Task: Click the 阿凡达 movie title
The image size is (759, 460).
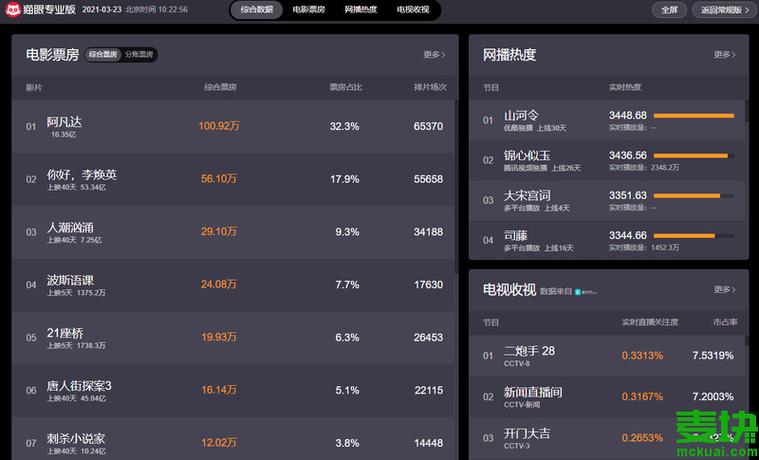Action: (x=64, y=122)
